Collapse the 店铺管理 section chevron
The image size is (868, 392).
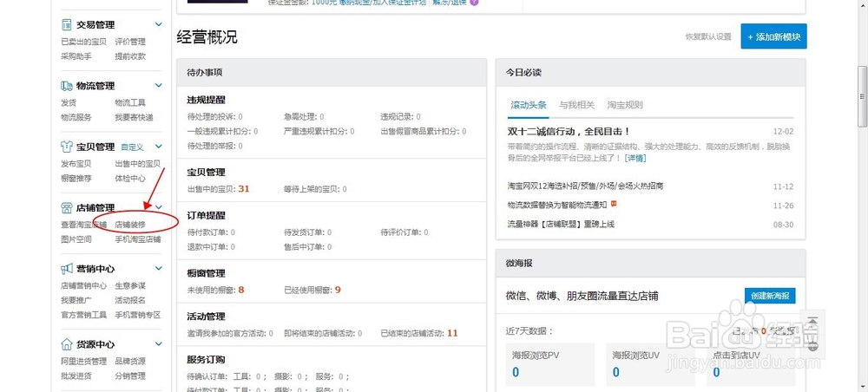[x=159, y=207]
